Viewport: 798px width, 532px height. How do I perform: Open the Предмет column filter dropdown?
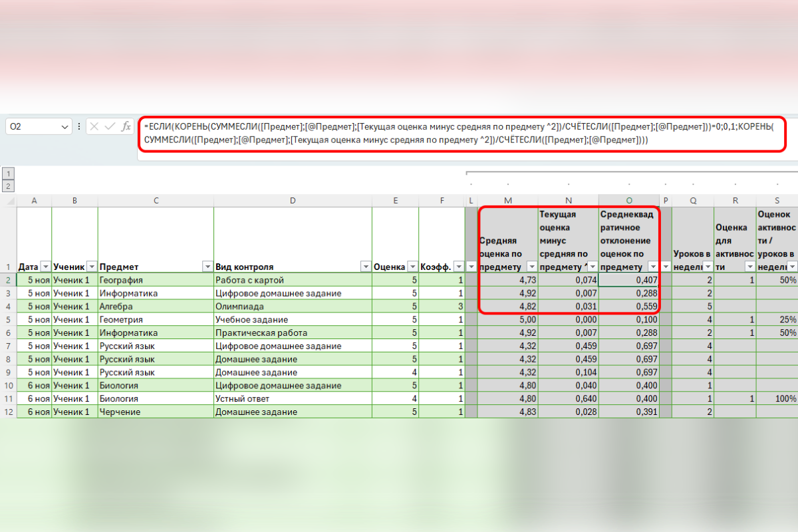point(206,267)
